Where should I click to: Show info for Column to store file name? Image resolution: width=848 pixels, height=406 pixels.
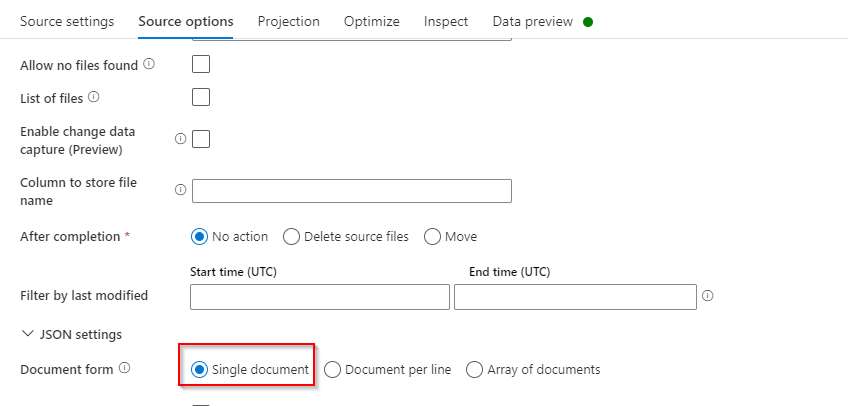pos(181,190)
